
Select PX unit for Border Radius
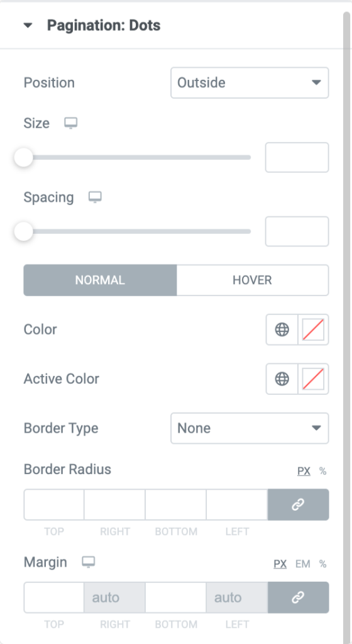(304, 471)
